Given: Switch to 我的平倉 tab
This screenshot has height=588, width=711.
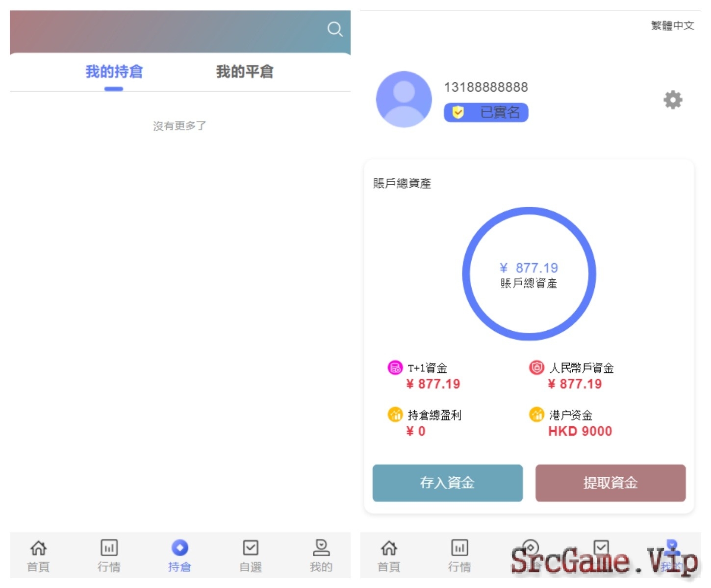Looking at the screenshot, I should 245,72.
